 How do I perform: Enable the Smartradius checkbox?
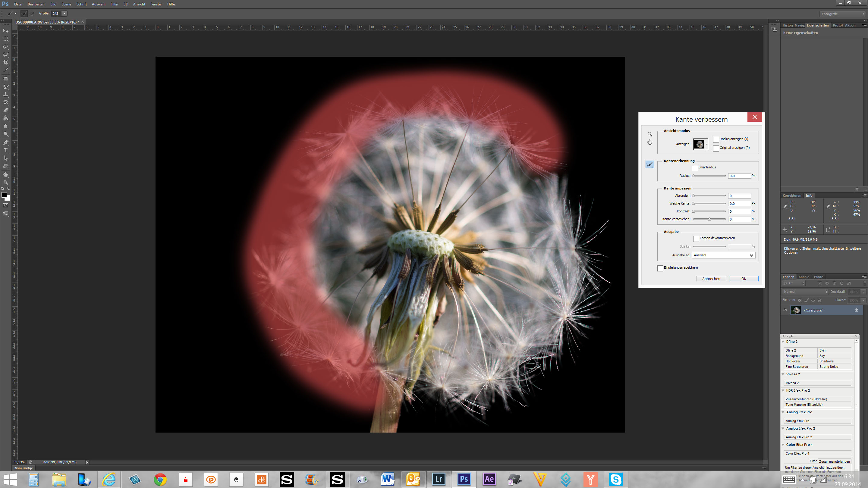695,168
